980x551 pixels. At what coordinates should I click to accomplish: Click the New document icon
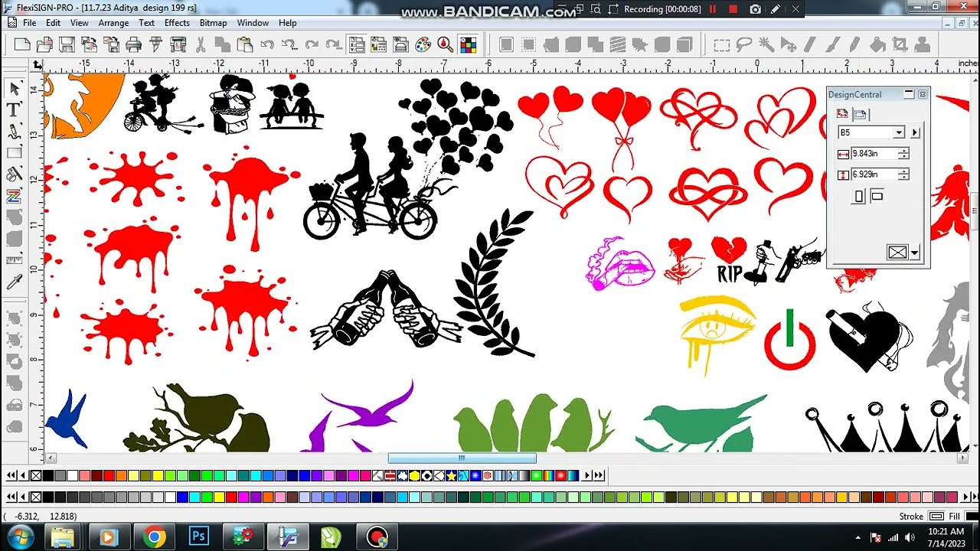coord(22,44)
